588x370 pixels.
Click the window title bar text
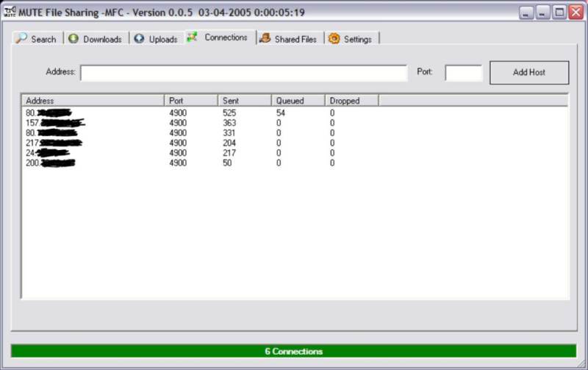[x=162, y=13]
